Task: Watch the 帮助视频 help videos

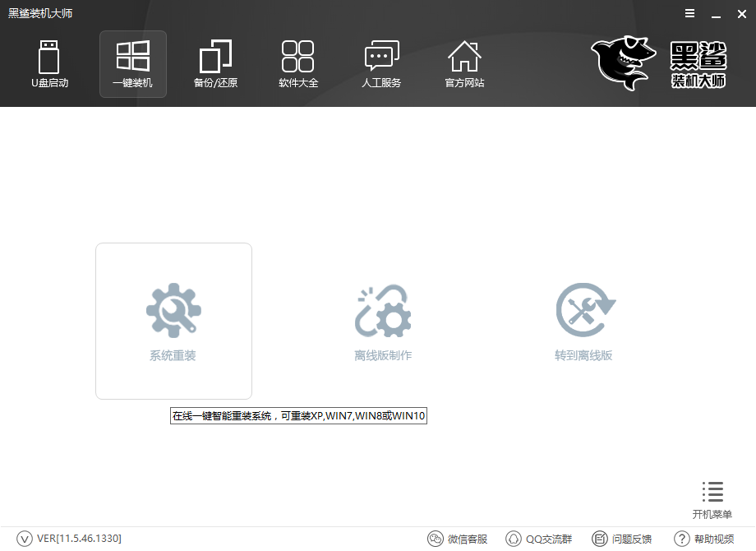Action: [x=704, y=539]
